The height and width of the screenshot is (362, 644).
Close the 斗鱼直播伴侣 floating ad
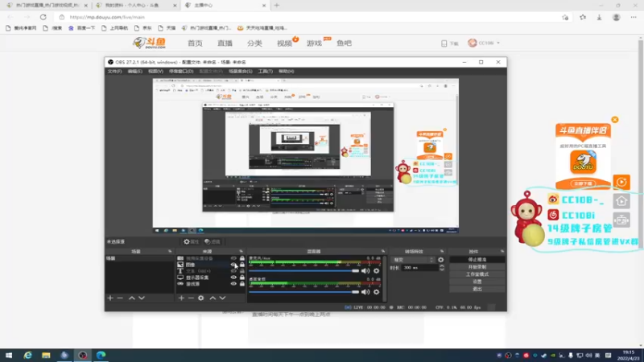pos(615,119)
